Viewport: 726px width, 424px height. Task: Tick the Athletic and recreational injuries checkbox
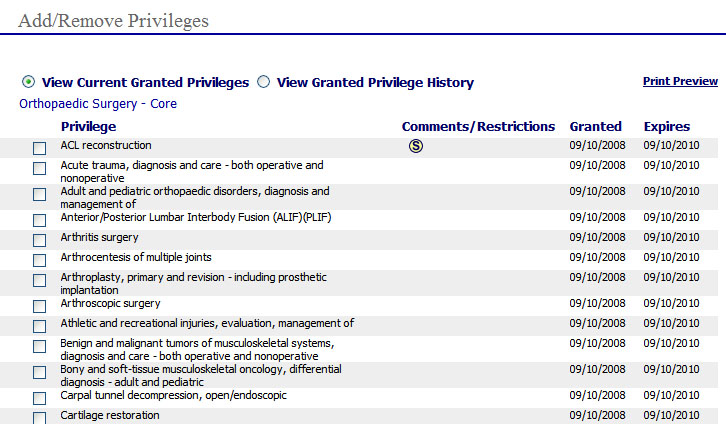(39, 326)
